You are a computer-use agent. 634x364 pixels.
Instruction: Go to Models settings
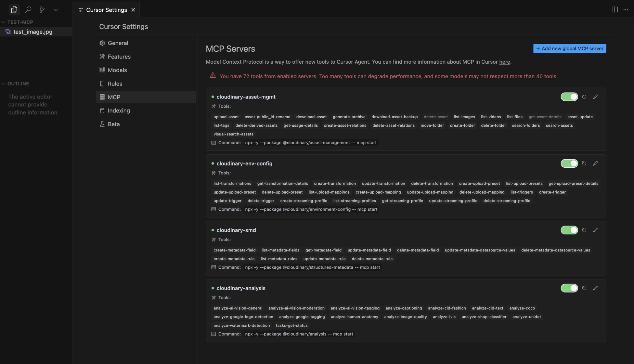[x=146, y=70]
